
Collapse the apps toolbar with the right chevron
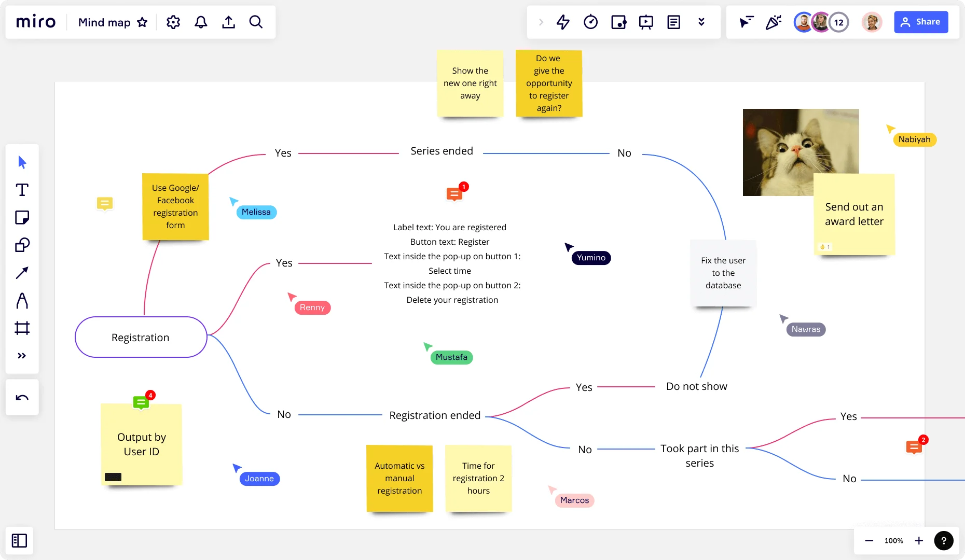pyautogui.click(x=541, y=22)
